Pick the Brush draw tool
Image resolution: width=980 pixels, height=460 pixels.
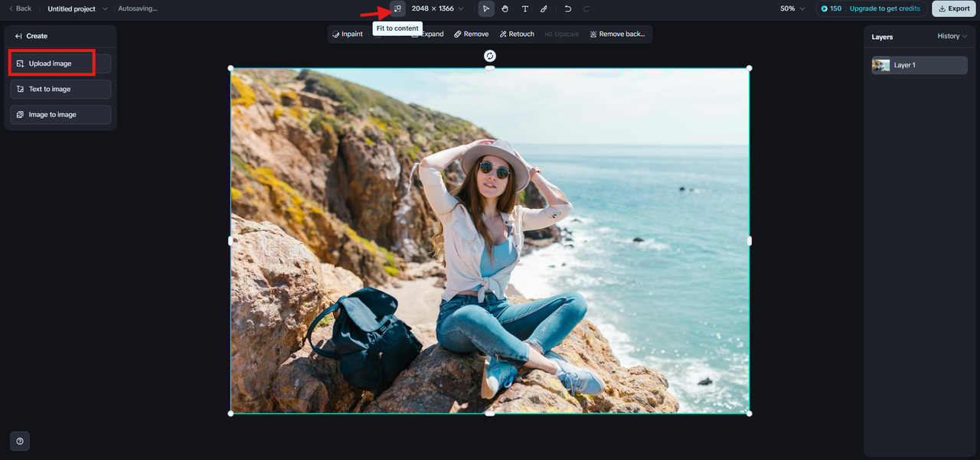click(544, 8)
